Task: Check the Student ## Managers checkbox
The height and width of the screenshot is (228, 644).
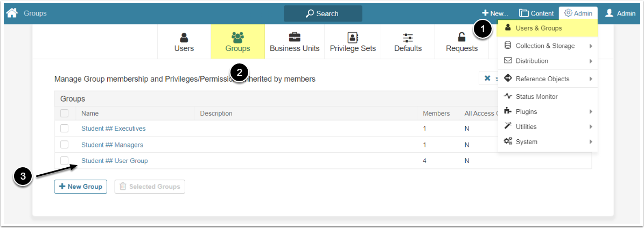Action: [65, 145]
